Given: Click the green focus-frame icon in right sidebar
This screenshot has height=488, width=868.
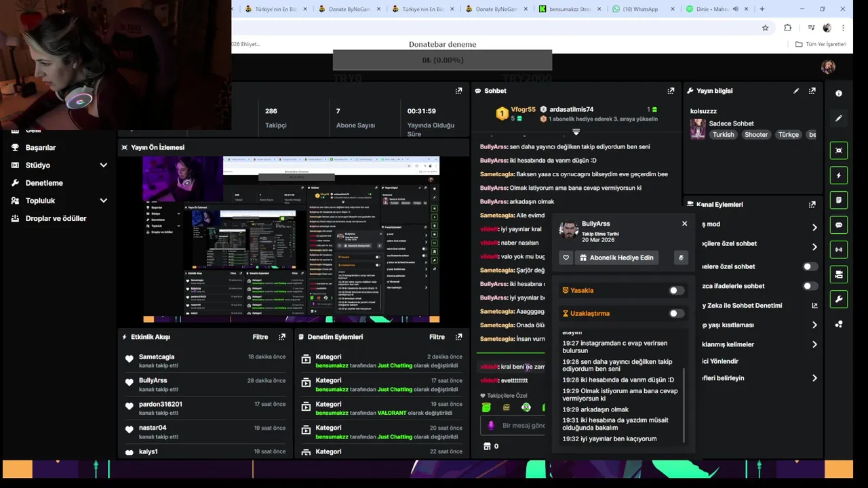Looking at the screenshot, I should point(839,150).
